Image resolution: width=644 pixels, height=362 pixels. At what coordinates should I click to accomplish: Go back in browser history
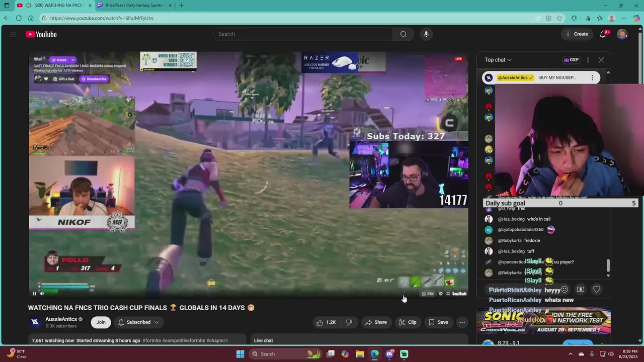(7, 18)
